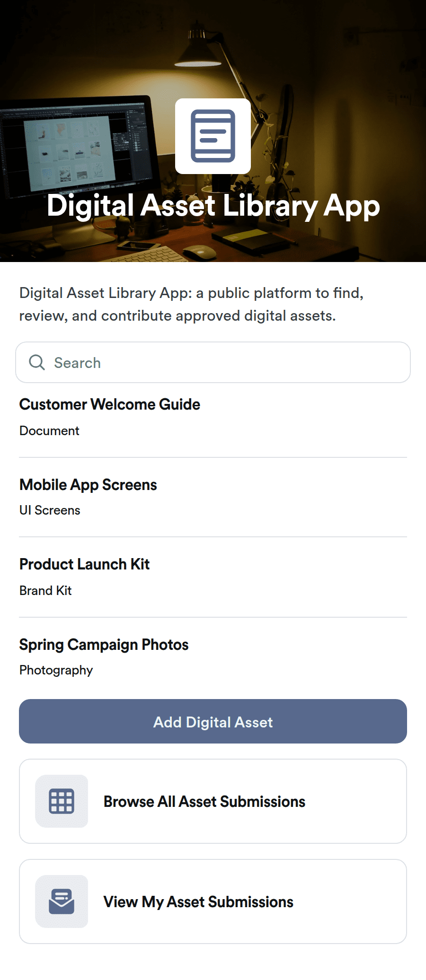Click the Photography category label
Viewport: 426px width, 980px height.
pos(56,670)
